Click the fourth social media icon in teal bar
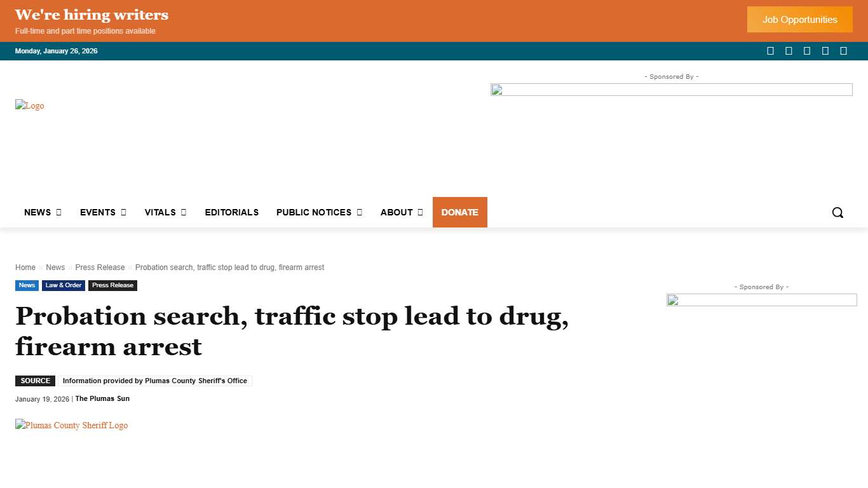This screenshot has width=868, height=488. pyautogui.click(x=825, y=50)
